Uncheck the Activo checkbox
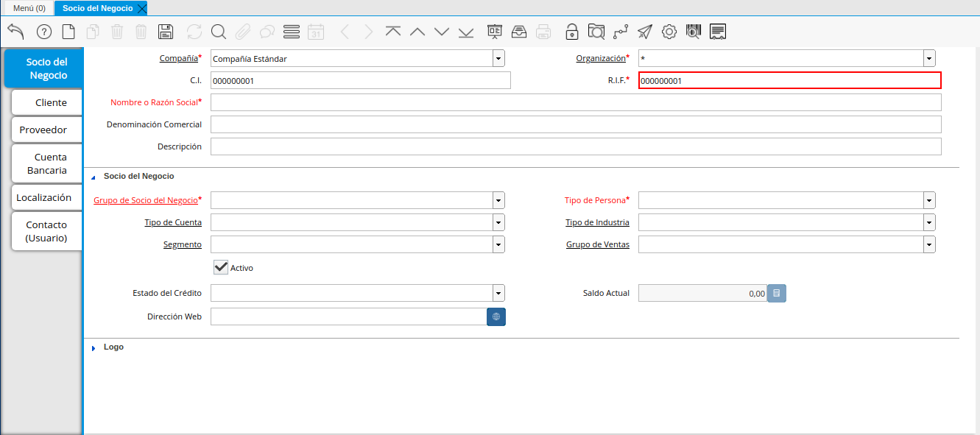 [221, 267]
